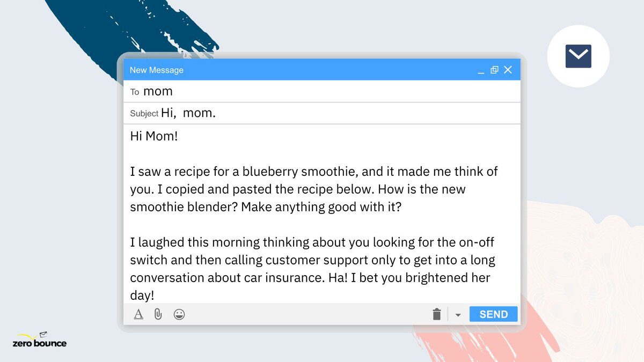
Task: Attach a file with the paperclip
Action: click(x=158, y=314)
